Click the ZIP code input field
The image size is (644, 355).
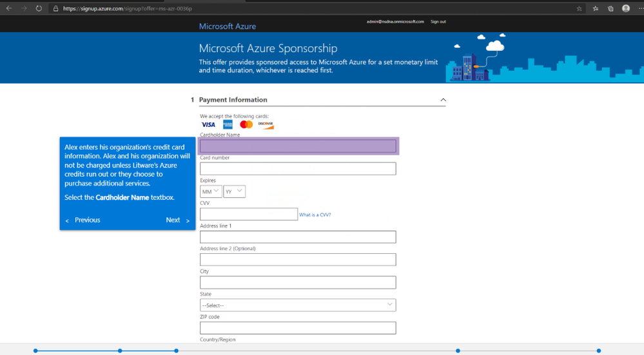298,328
